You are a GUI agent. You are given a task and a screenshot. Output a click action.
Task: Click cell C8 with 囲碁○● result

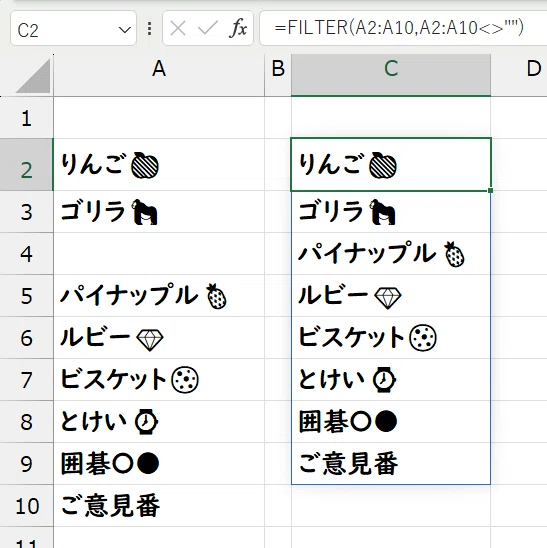[x=391, y=421]
